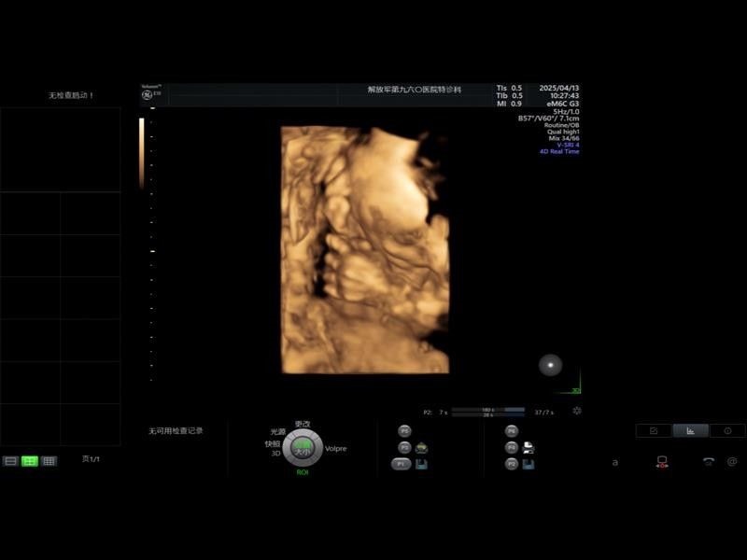
Task: Click the 'V-SRI 4' setting text
Action: click(x=569, y=145)
